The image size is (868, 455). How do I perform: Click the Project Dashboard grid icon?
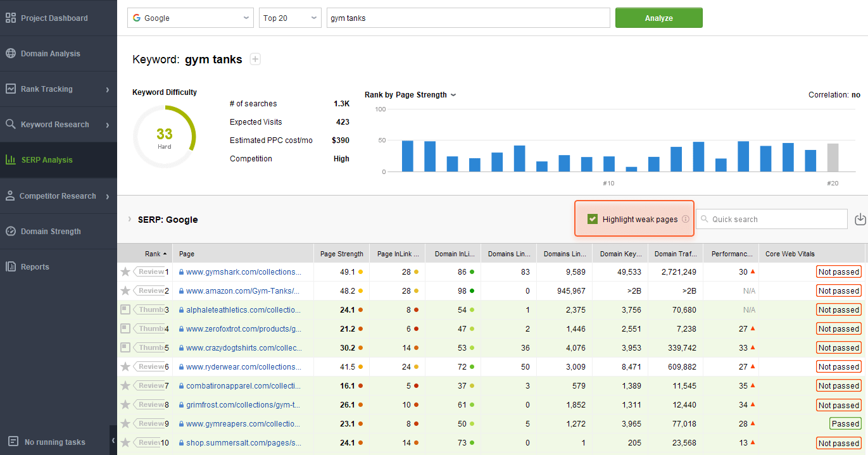[x=11, y=18]
